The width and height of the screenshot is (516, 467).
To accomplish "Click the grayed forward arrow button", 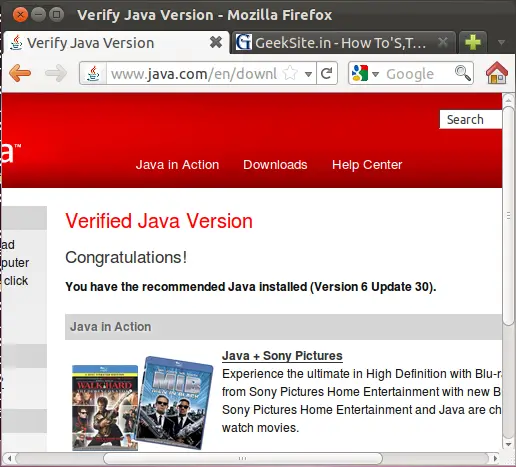I will coord(56,73).
